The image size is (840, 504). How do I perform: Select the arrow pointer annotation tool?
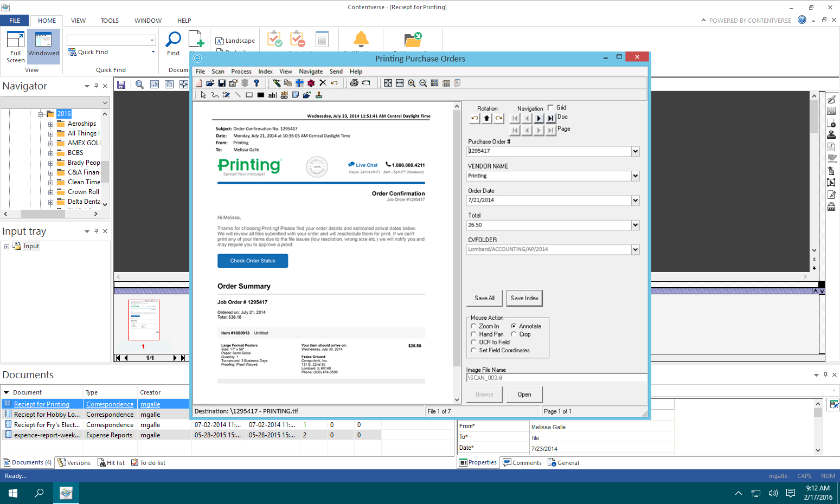pyautogui.click(x=203, y=95)
